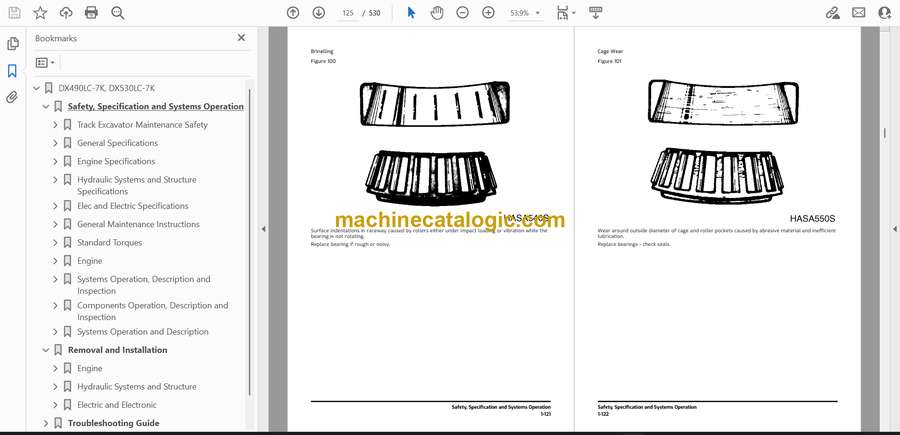The height and width of the screenshot is (435, 900).
Task: Jump to General Maintenance Instructions bookmark
Action: click(x=138, y=224)
